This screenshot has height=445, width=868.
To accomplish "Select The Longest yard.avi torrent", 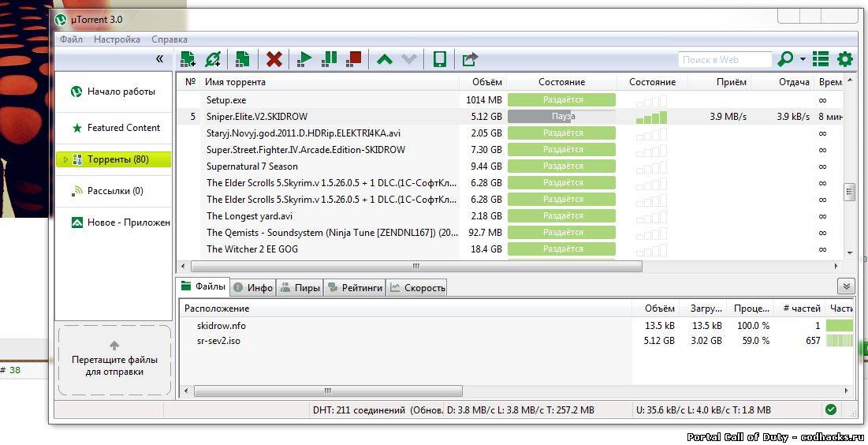I will [x=509, y=216].
